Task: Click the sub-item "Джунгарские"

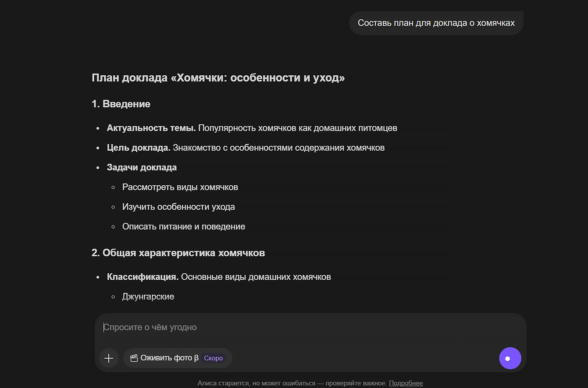Action: 148,296
